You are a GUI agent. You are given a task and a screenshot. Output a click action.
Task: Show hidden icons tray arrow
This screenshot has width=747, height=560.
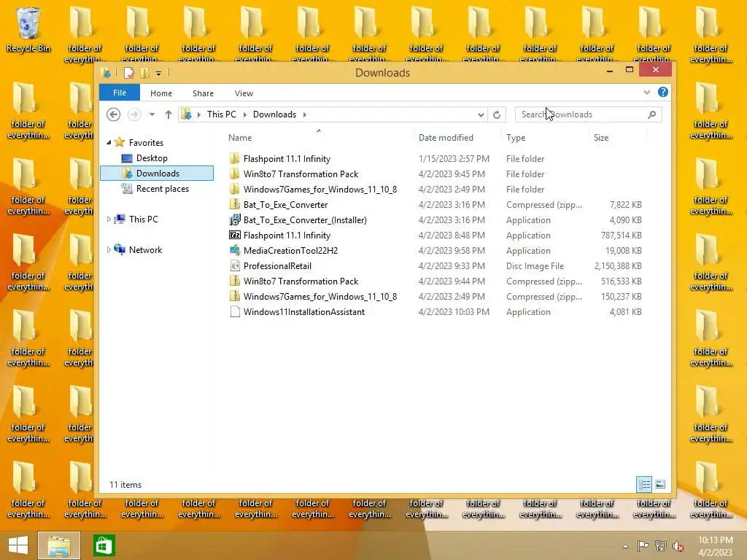(625, 546)
